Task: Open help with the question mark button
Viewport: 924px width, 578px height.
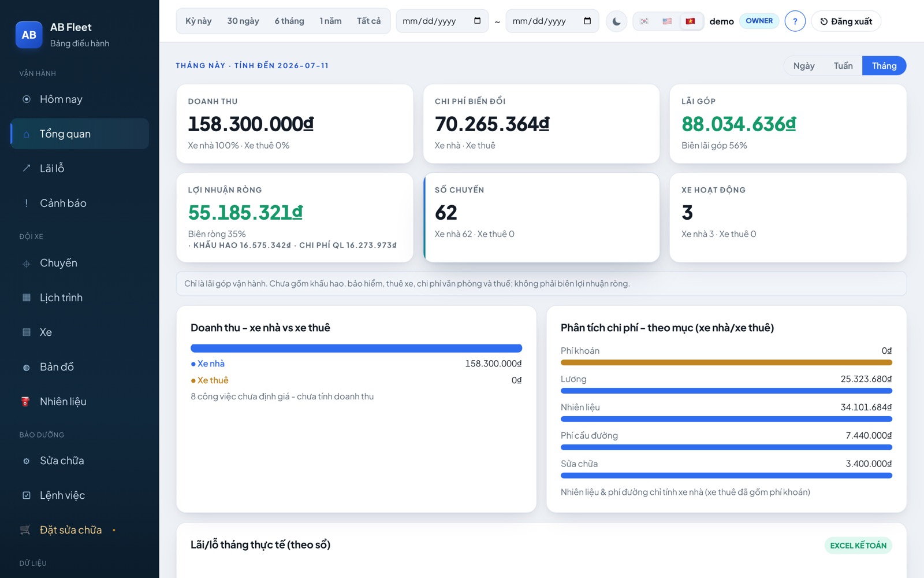Action: point(795,21)
